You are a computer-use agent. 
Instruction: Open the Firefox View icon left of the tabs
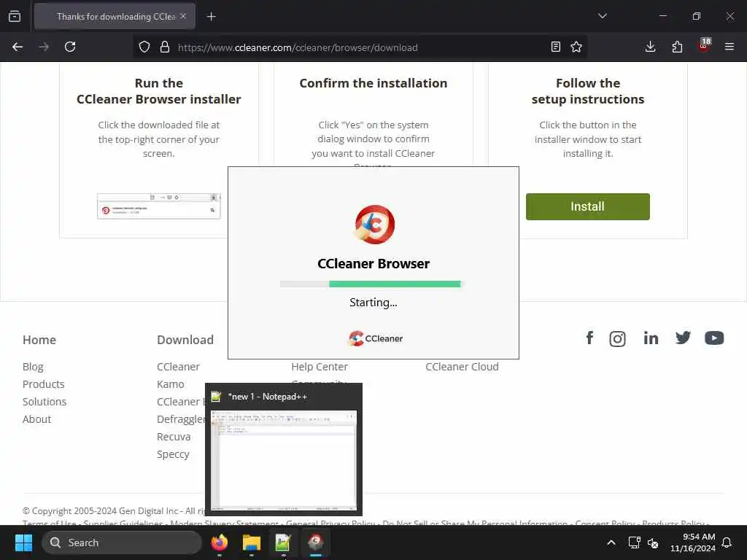pos(15,16)
